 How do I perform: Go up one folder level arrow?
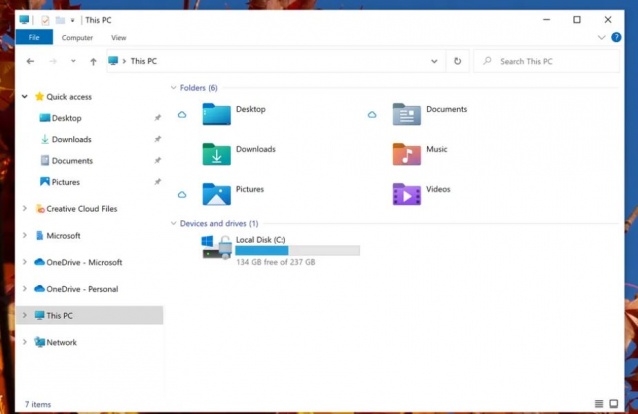93,61
